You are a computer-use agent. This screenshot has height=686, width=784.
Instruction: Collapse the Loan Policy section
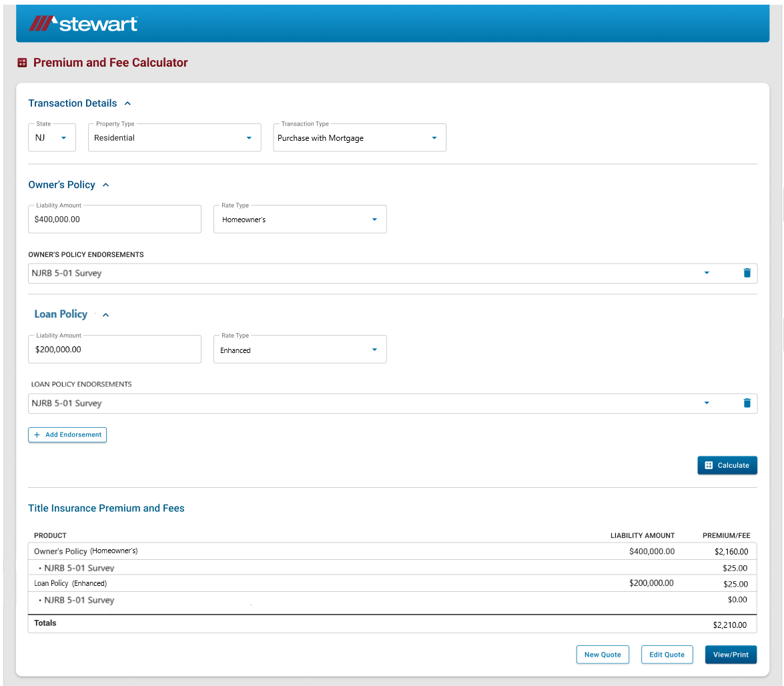pyautogui.click(x=105, y=314)
